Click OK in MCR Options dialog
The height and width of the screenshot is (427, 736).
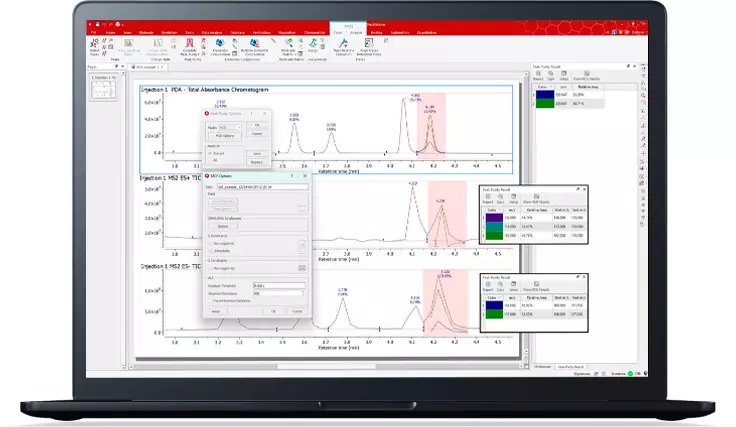tap(273, 311)
